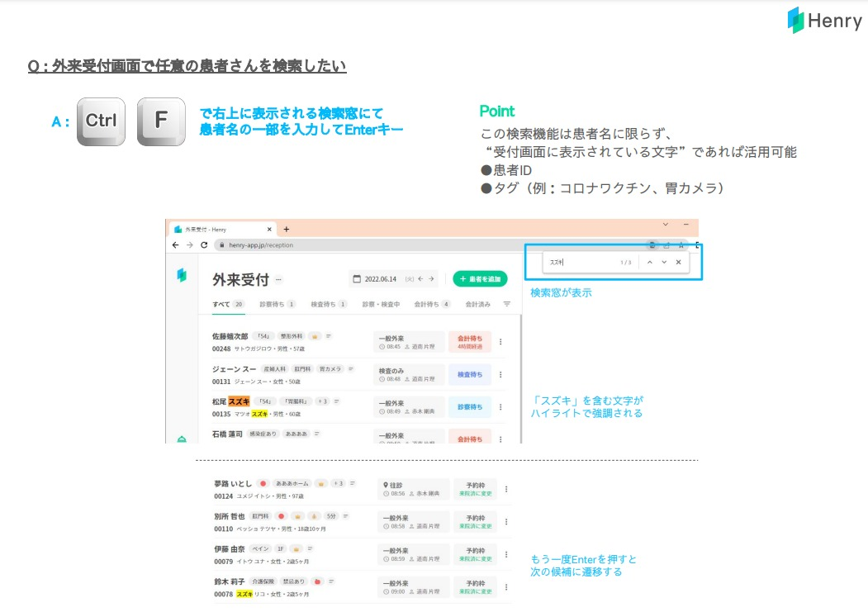Click the 禁忌あり tag on 鈴木 莉子
Screen dimensions: 868x612
pyautogui.click(x=293, y=581)
